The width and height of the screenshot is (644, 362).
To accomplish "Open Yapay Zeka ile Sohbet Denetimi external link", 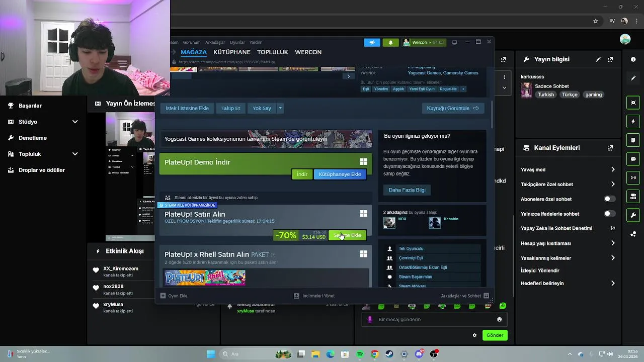I will click(x=613, y=228).
